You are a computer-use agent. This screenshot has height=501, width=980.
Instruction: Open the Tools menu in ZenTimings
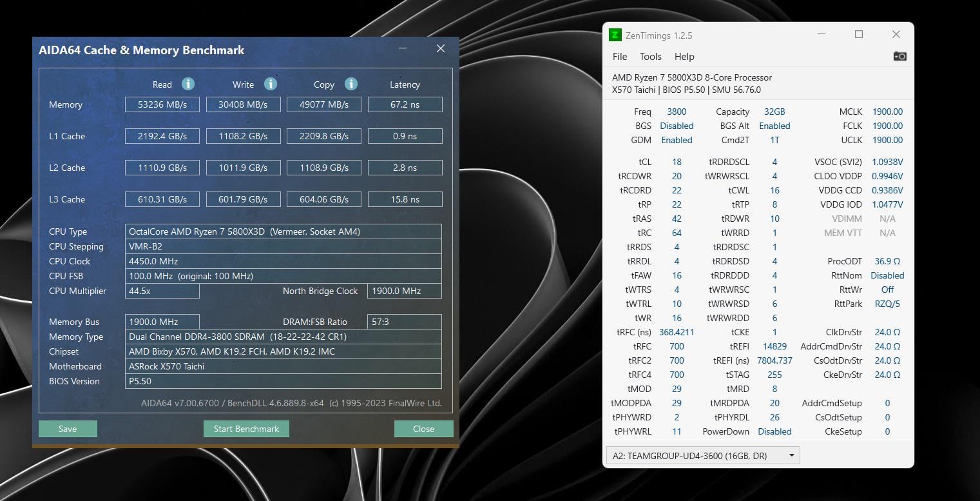[651, 57]
